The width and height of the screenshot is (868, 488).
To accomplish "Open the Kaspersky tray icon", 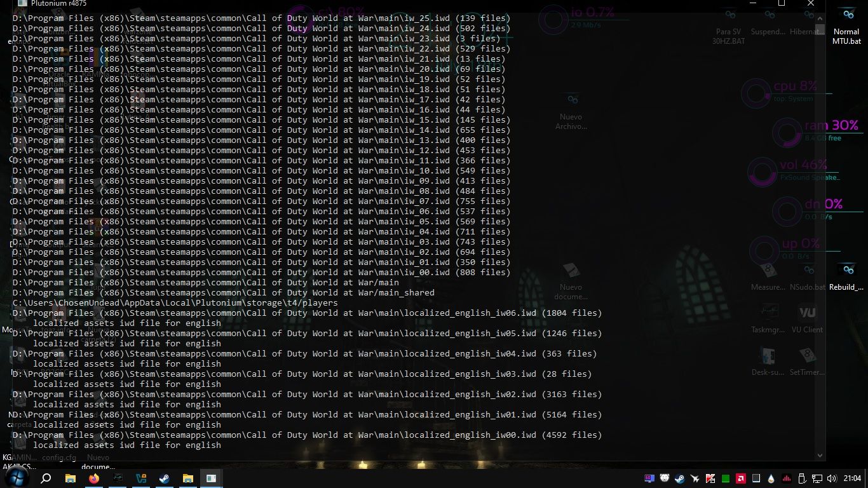I will [x=710, y=478].
